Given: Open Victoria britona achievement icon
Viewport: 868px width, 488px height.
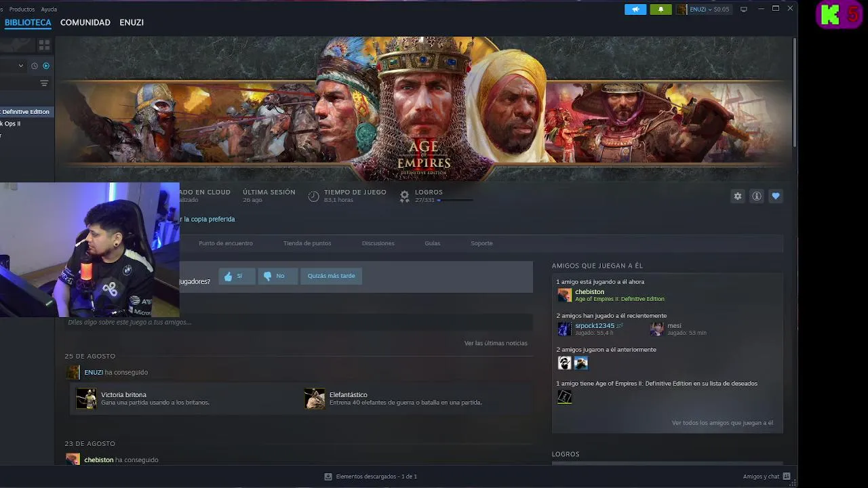Looking at the screenshot, I should pyautogui.click(x=86, y=399).
